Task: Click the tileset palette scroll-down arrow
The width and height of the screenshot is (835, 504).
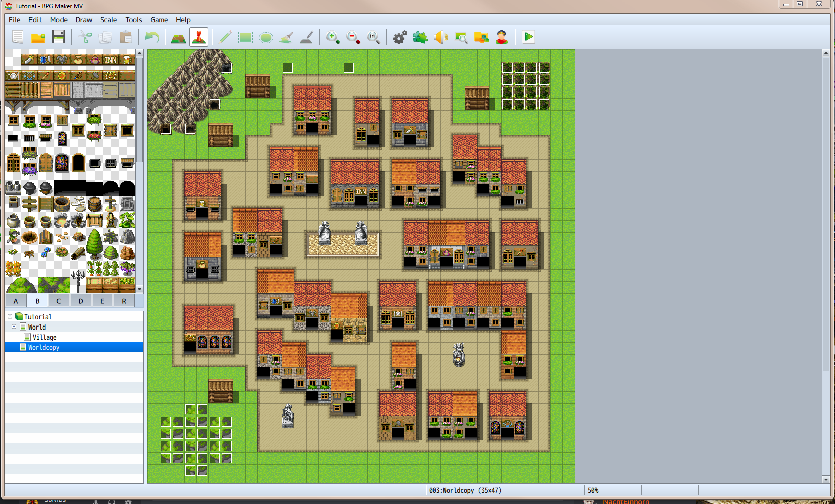Action: (x=140, y=289)
